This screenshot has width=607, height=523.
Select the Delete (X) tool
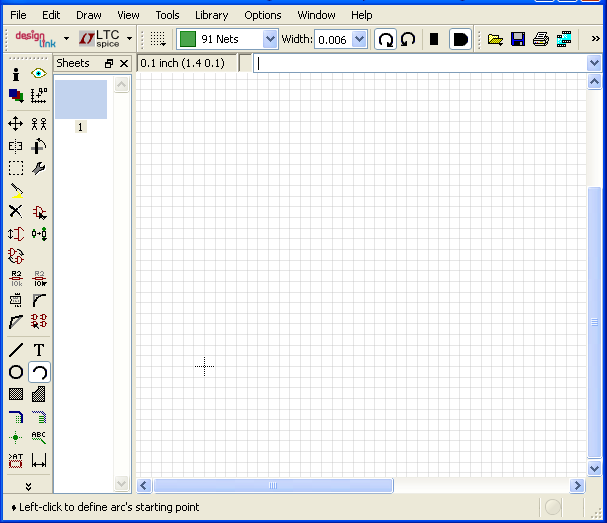[15, 211]
